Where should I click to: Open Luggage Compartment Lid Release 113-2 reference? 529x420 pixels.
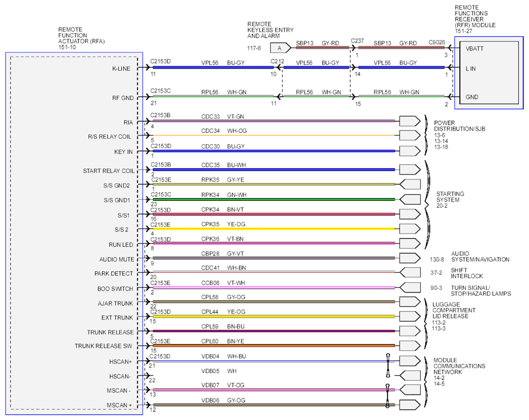(439, 323)
